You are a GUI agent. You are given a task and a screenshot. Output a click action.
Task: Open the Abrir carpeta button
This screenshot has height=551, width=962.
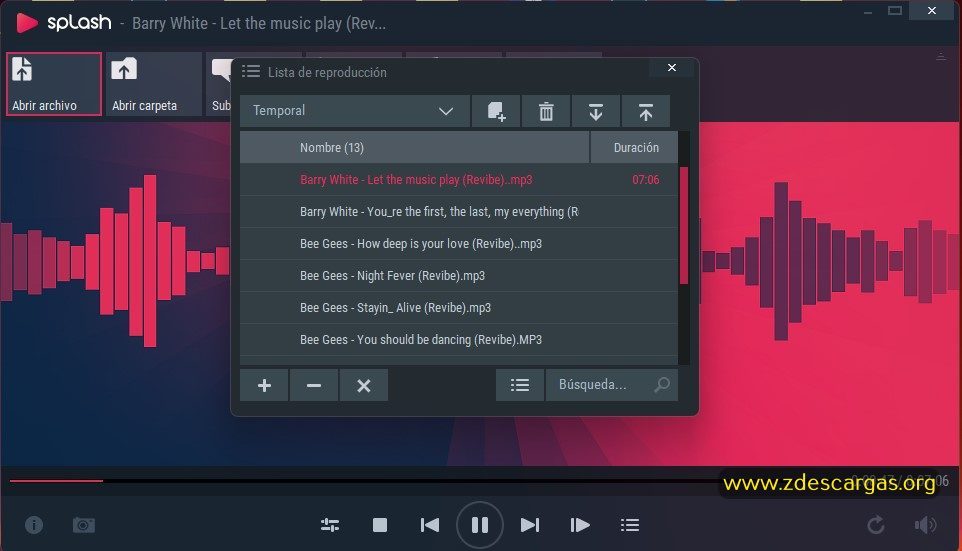(x=153, y=84)
